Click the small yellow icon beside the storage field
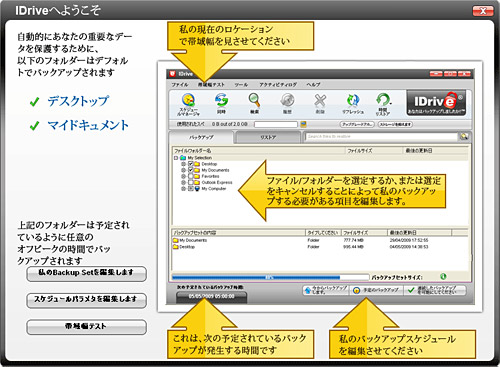The width and height of the screenshot is (500, 367). pyautogui.click(x=303, y=124)
